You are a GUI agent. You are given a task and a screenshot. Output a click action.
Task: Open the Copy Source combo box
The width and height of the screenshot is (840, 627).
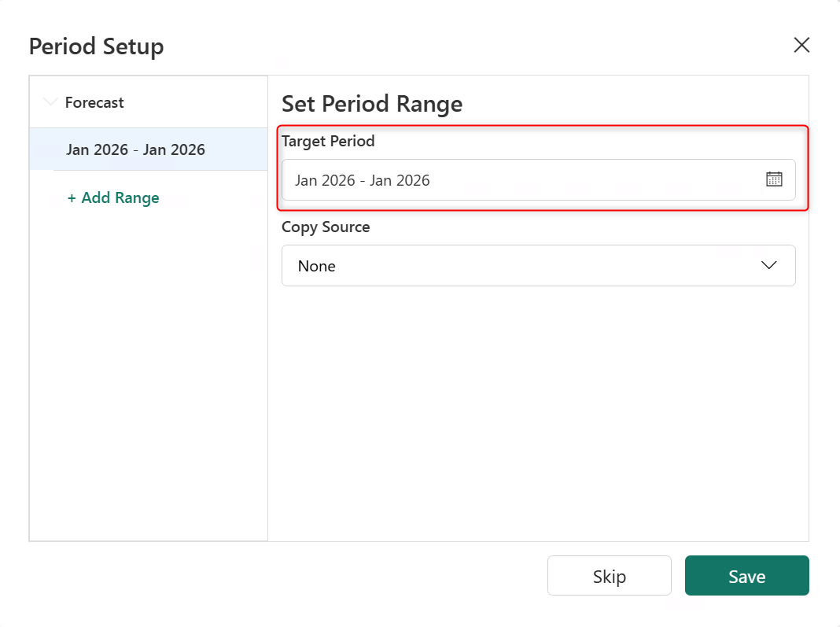pyautogui.click(x=538, y=266)
